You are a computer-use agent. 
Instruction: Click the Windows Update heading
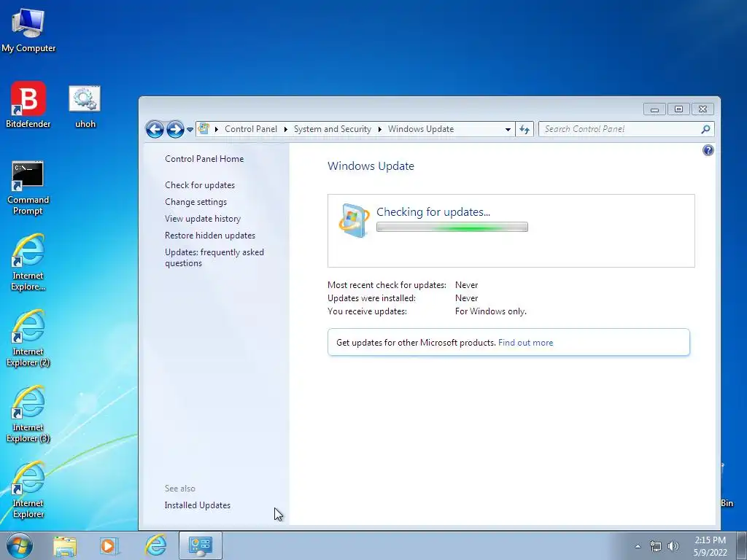tap(371, 166)
